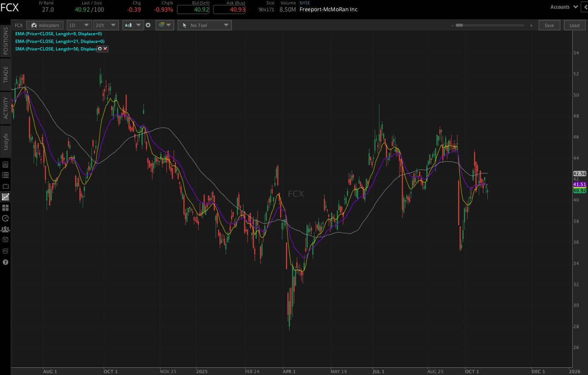Expand the 20Y range dropdown

click(x=106, y=25)
